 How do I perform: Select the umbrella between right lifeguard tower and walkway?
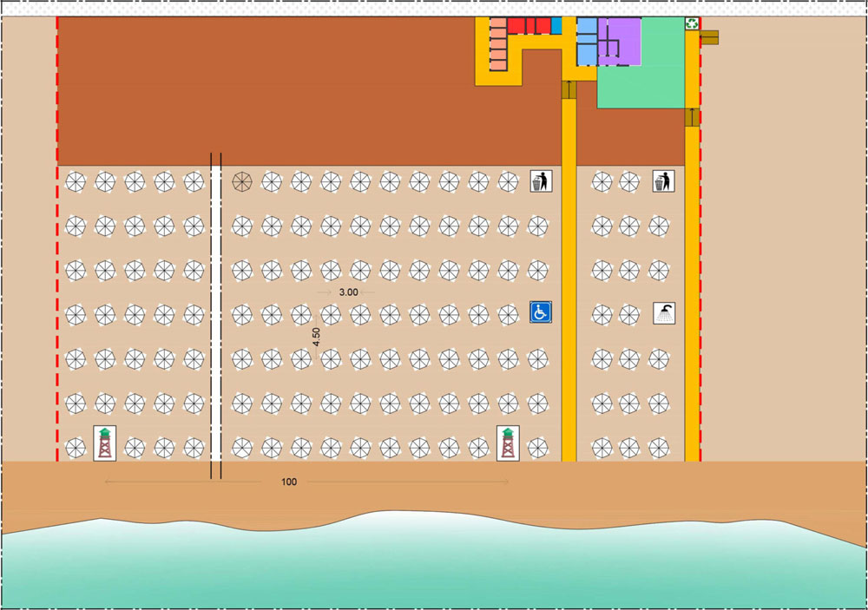[537, 448]
